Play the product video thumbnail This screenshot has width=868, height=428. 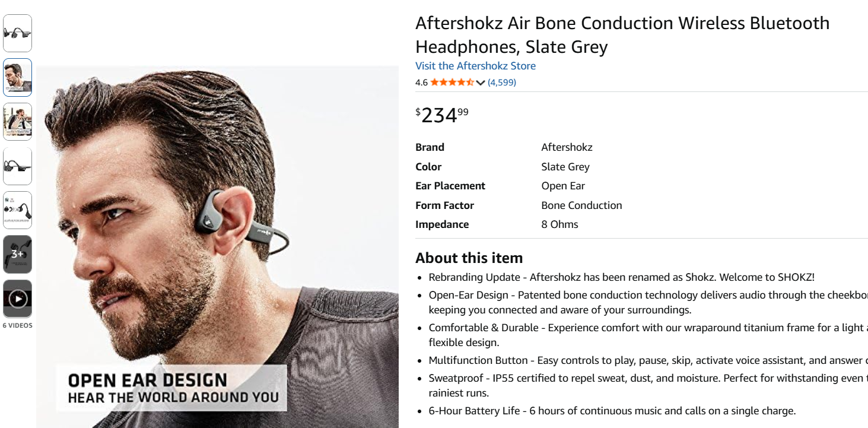pos(18,299)
